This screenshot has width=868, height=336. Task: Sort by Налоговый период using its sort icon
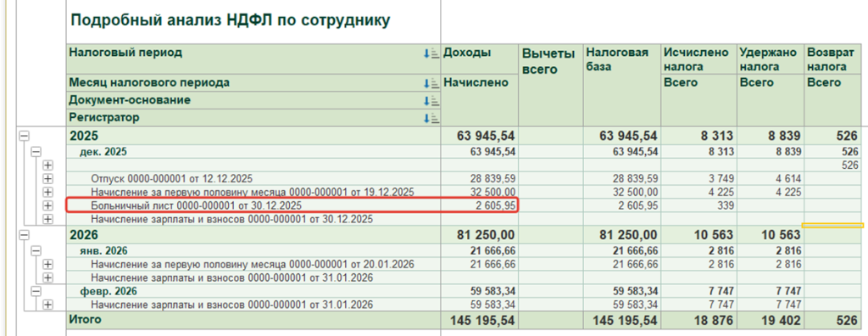point(431,53)
